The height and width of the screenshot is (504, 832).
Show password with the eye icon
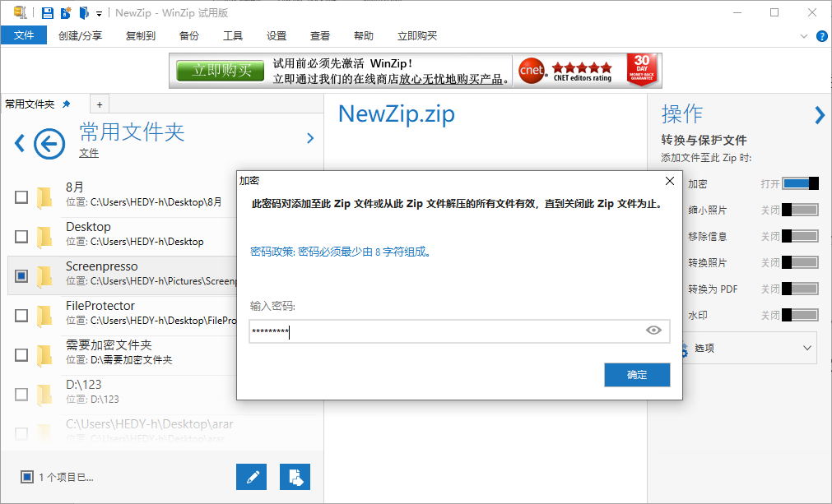[653, 331]
